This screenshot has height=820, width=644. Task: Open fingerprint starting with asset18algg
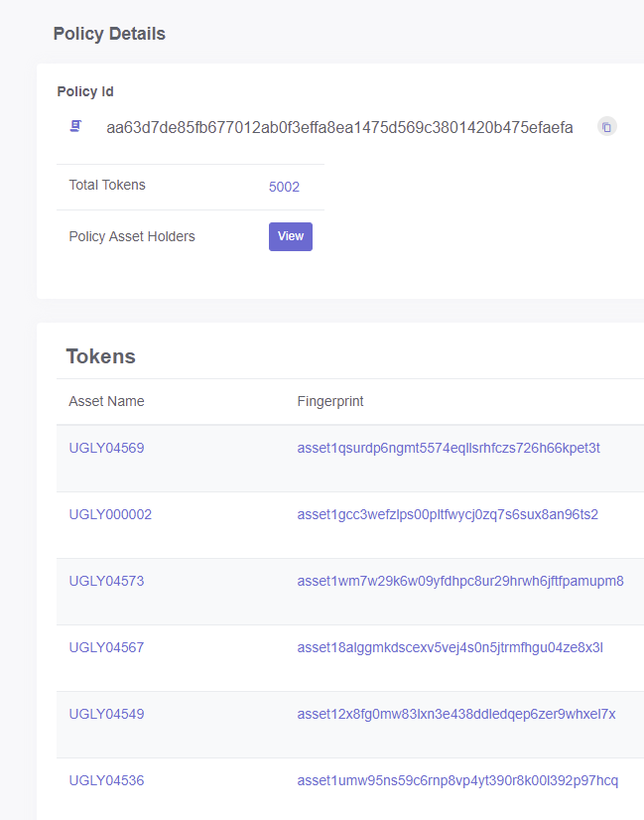pyautogui.click(x=450, y=647)
